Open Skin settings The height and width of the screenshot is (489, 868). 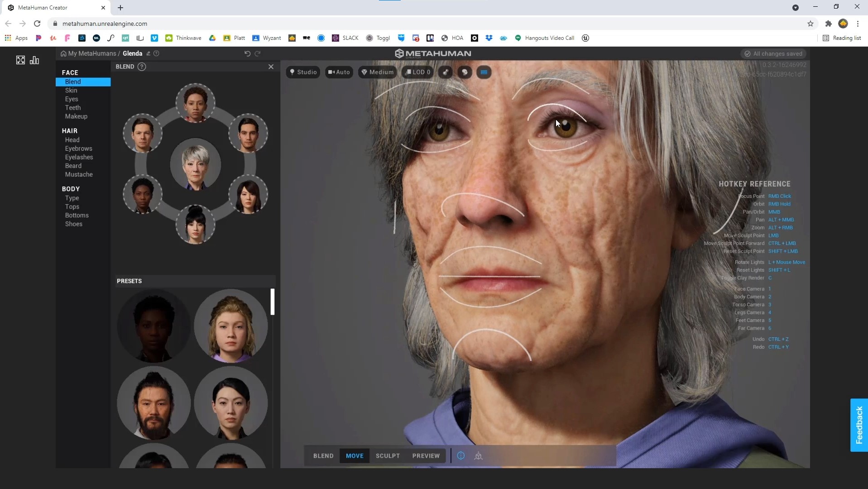pyautogui.click(x=71, y=90)
